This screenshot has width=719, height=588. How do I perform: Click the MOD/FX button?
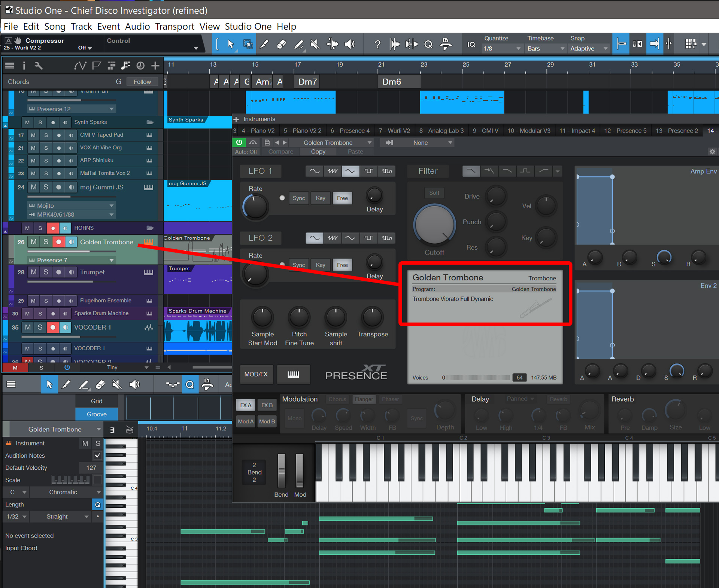click(x=256, y=374)
